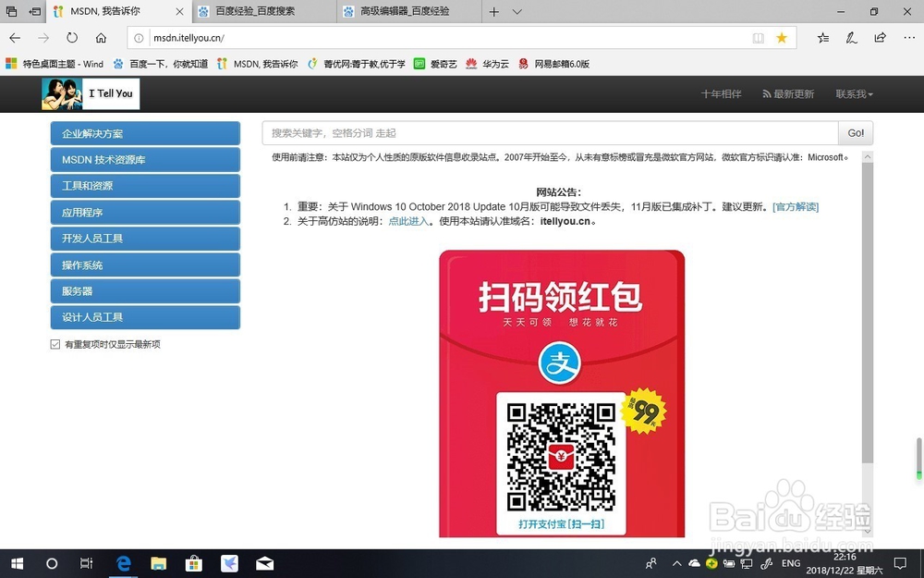Screen dimensions: 924x578
Task: Click the browser Back arrow
Action: click(x=15, y=38)
